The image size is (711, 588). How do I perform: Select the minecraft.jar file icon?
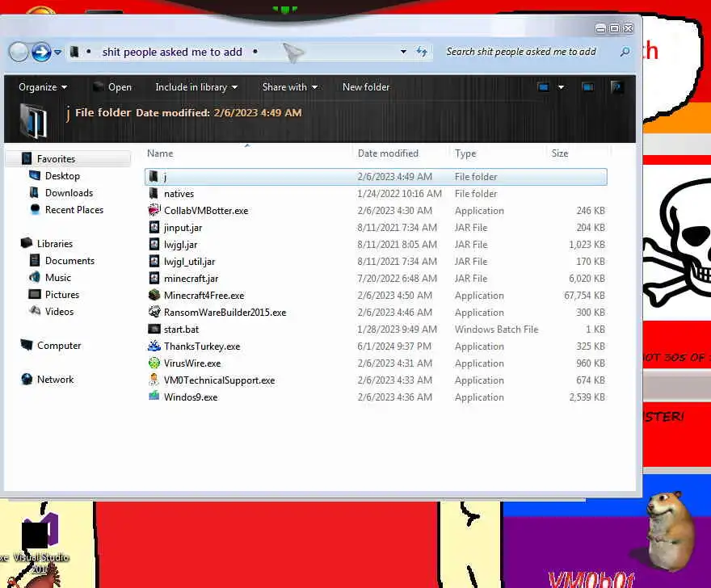[154, 279]
